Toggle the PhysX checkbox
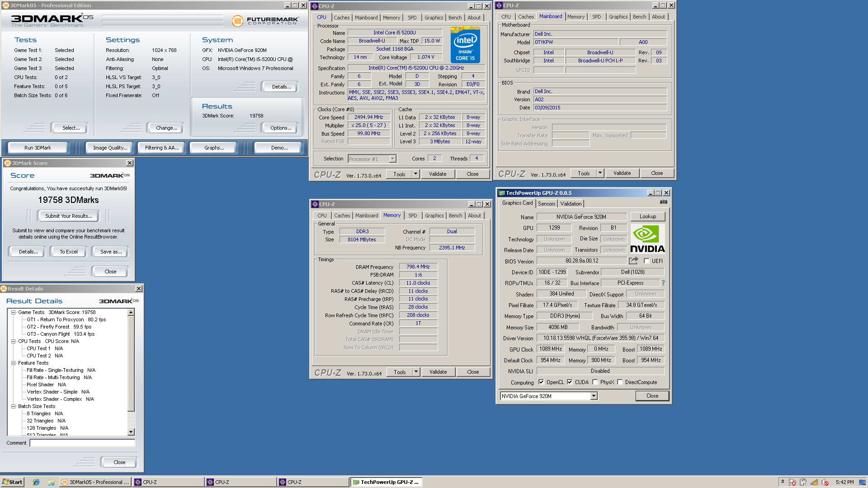The height and width of the screenshot is (488, 868). (x=595, y=382)
